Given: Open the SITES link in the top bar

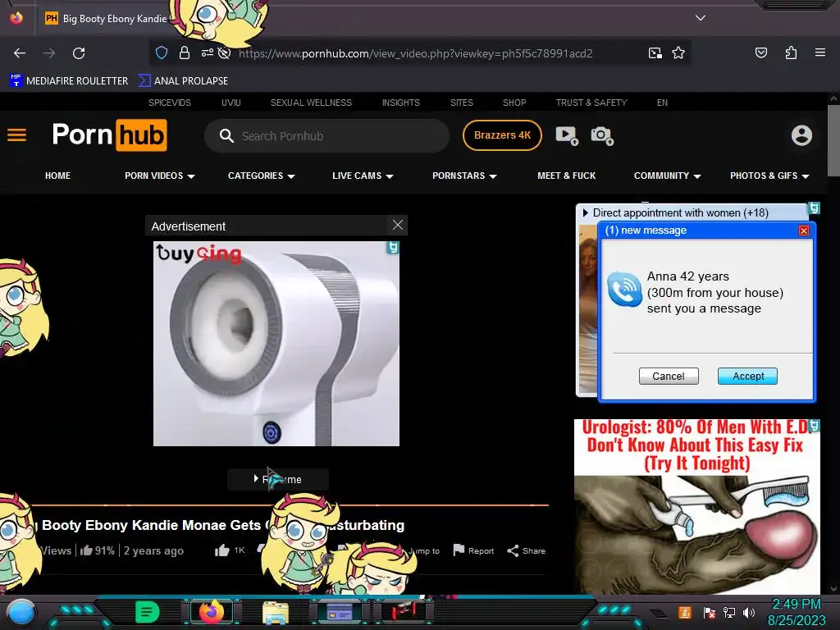Looking at the screenshot, I should tap(461, 103).
